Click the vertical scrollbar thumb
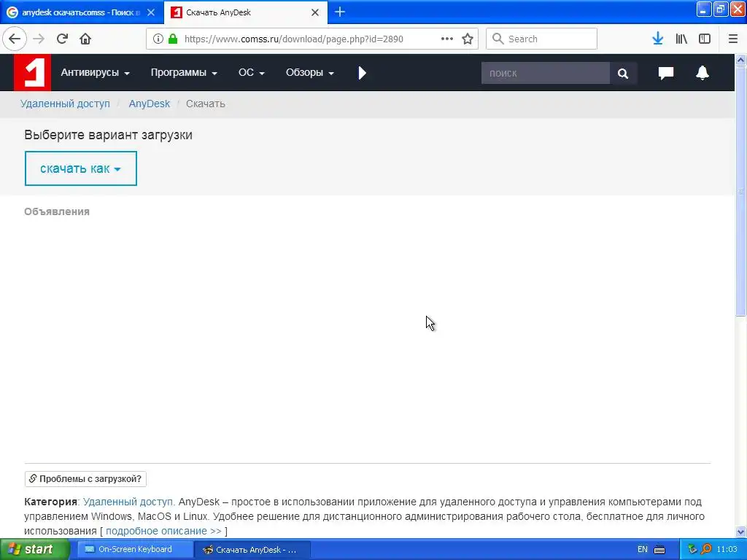 click(x=740, y=190)
